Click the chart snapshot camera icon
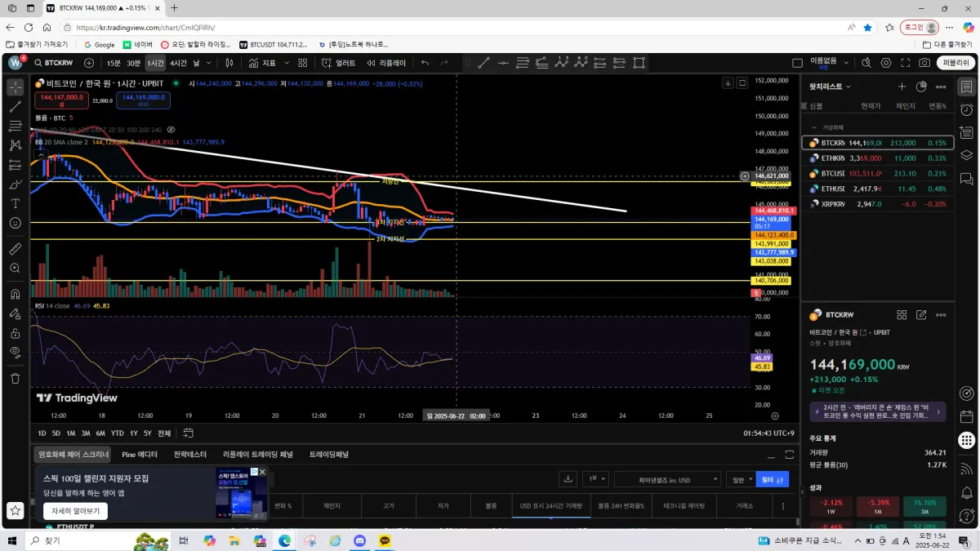The width and height of the screenshot is (980, 551). (x=924, y=63)
